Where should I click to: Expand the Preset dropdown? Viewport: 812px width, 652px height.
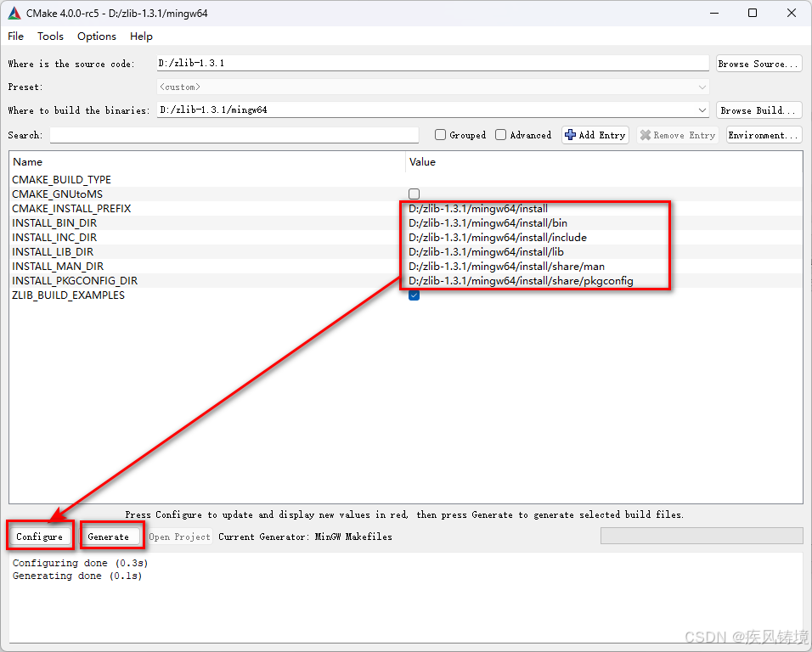tap(702, 87)
